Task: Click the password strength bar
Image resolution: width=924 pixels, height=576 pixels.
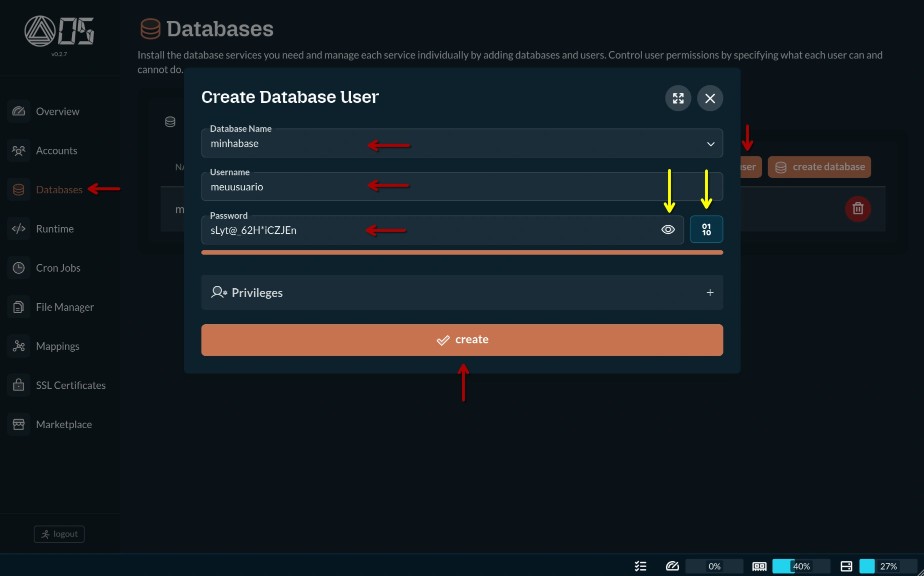Action: coord(461,253)
